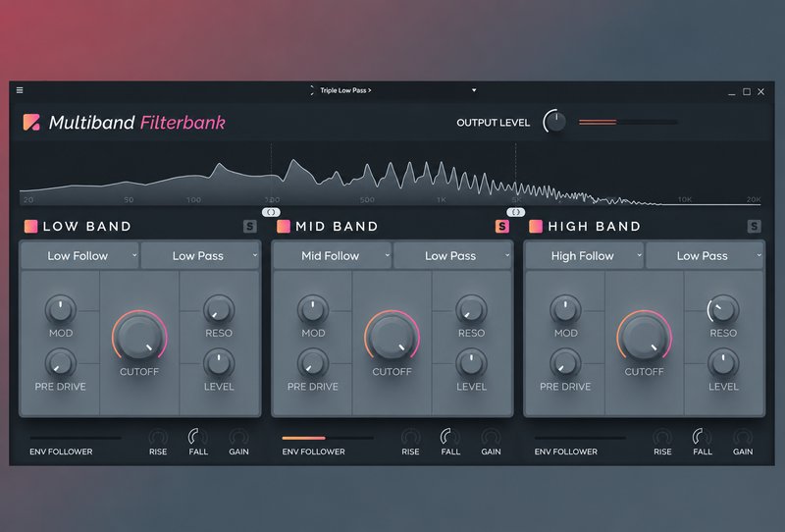The width and height of the screenshot is (785, 532).
Task: Click the mid-high crossover handle
Action: (516, 212)
